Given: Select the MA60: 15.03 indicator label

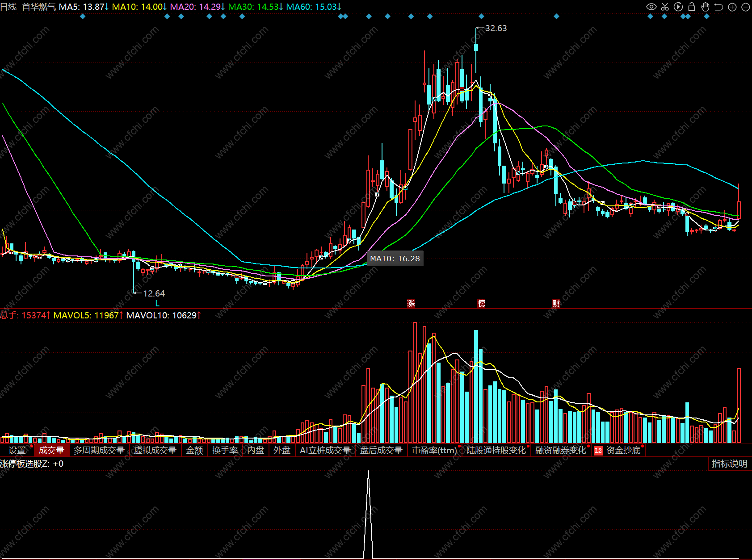Looking at the screenshot, I should [x=314, y=7].
